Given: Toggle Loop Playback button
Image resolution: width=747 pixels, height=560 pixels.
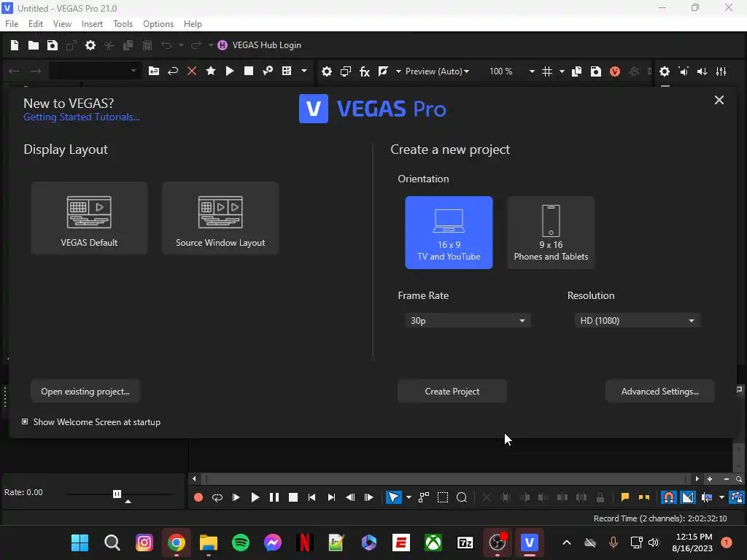Looking at the screenshot, I should [x=217, y=497].
